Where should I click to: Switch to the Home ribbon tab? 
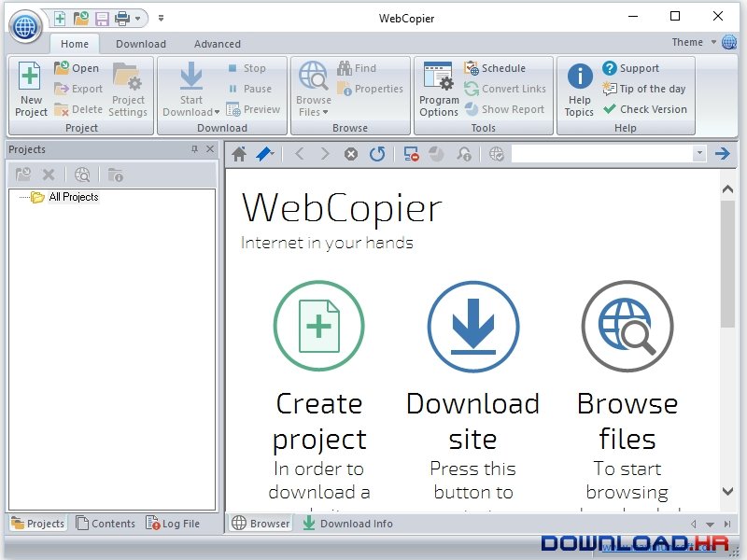(x=75, y=44)
